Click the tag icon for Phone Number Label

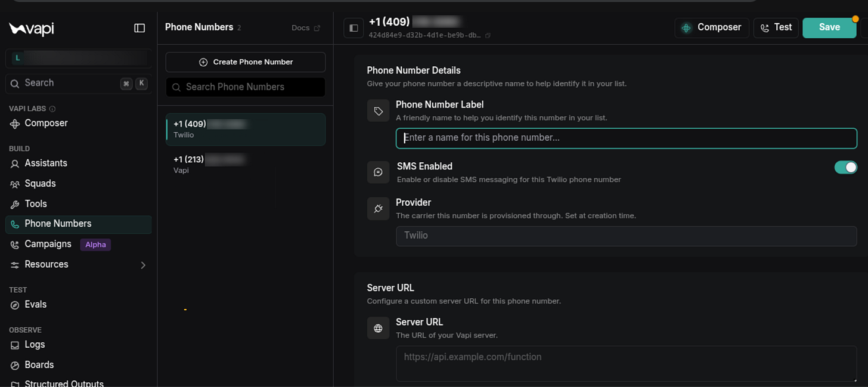click(378, 111)
